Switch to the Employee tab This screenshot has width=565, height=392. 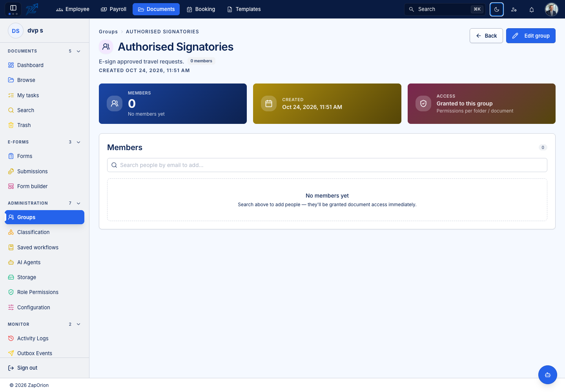(73, 9)
